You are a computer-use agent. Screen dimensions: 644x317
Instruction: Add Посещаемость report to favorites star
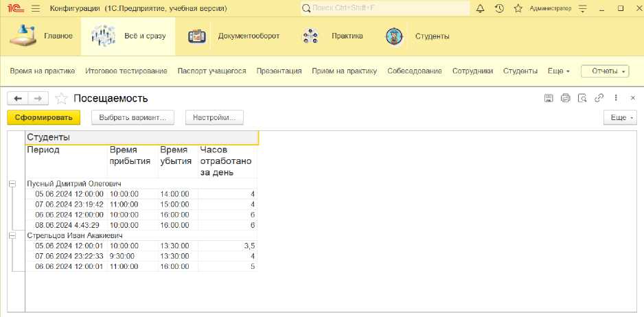61,99
